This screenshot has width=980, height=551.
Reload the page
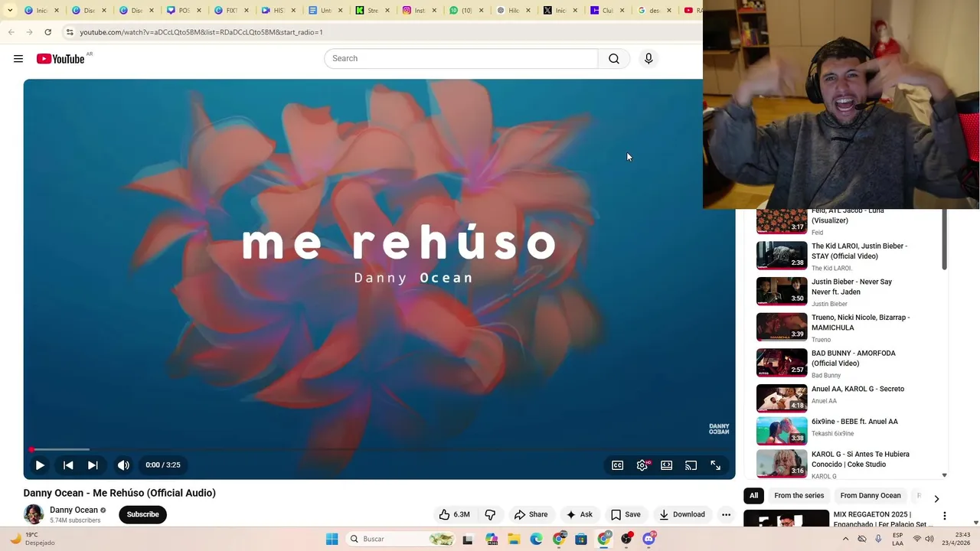tap(47, 32)
